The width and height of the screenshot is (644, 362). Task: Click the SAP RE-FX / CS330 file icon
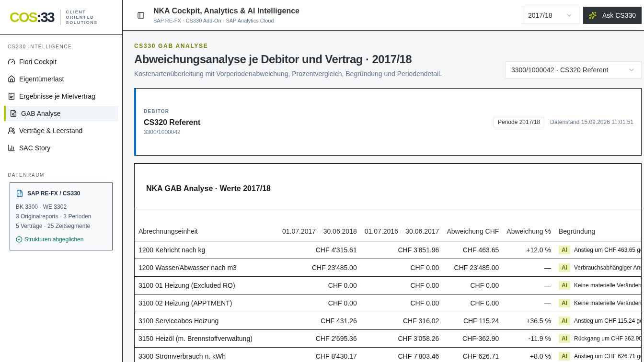(x=20, y=193)
